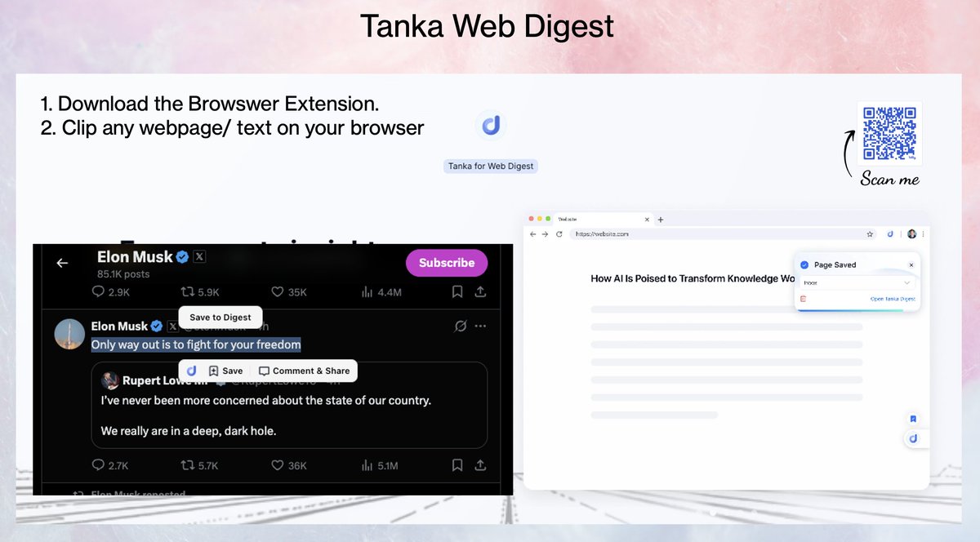
Task: Click the Tanka for Web Digest label
Action: (491, 166)
